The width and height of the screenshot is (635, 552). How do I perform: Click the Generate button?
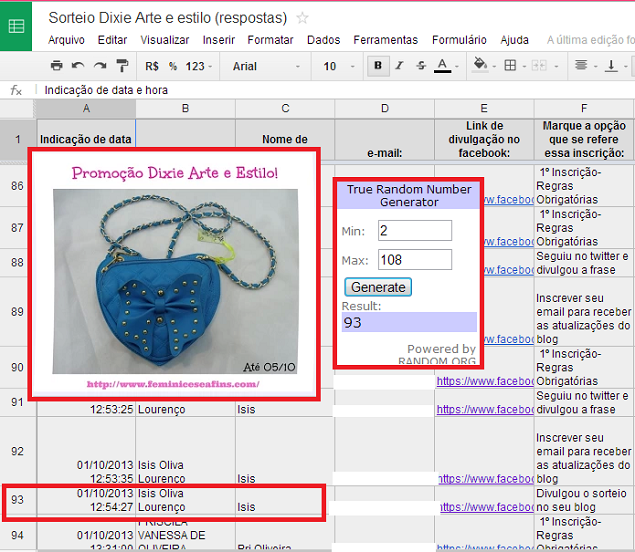pyautogui.click(x=378, y=287)
